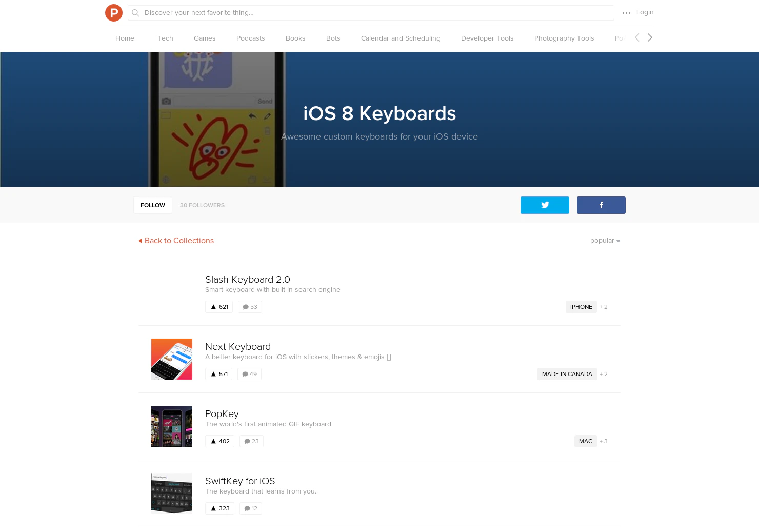The height and width of the screenshot is (532, 759).
Task: Upvote Next Keyboard (571)
Action: [x=219, y=374]
